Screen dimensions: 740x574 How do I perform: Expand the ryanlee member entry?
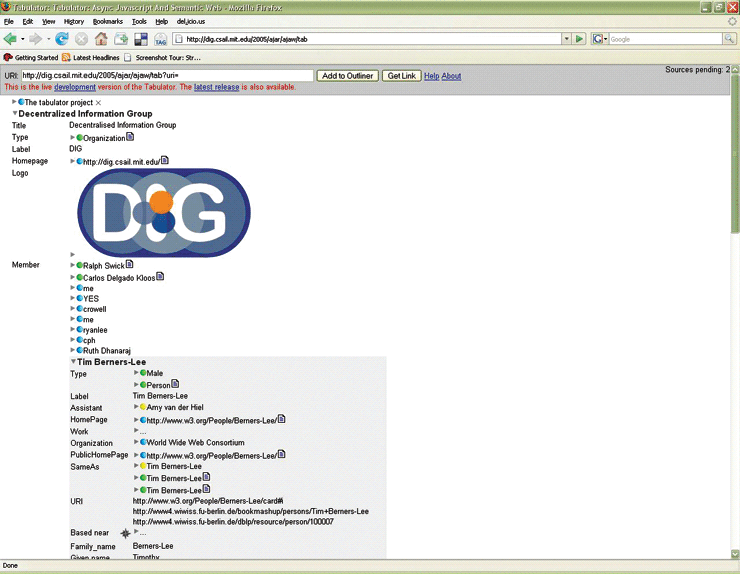coord(72,329)
